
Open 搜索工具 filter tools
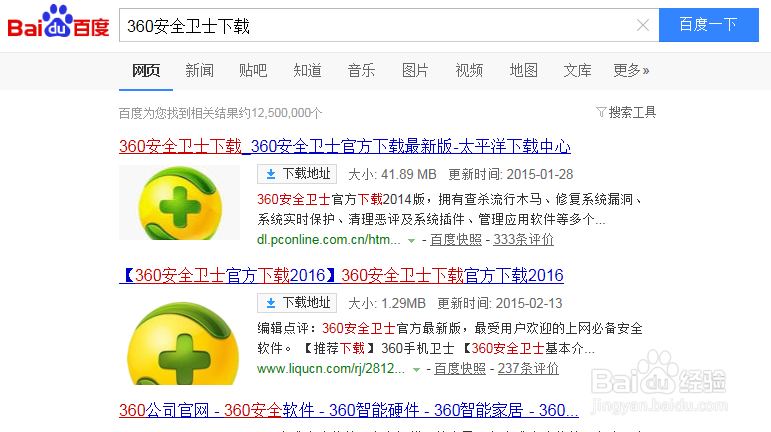[632, 113]
